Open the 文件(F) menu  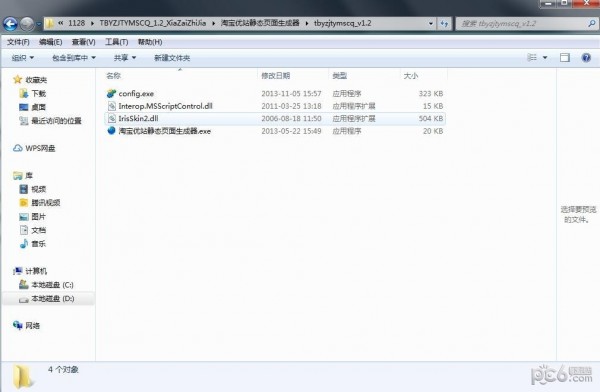(18, 42)
